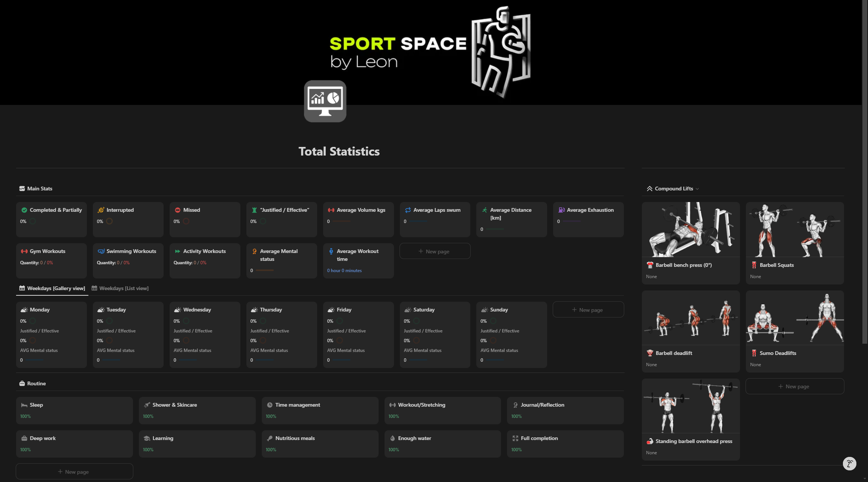The height and width of the screenshot is (482, 868).
Task: Click the Average Volume kgs progress bar
Action: [x=341, y=222]
